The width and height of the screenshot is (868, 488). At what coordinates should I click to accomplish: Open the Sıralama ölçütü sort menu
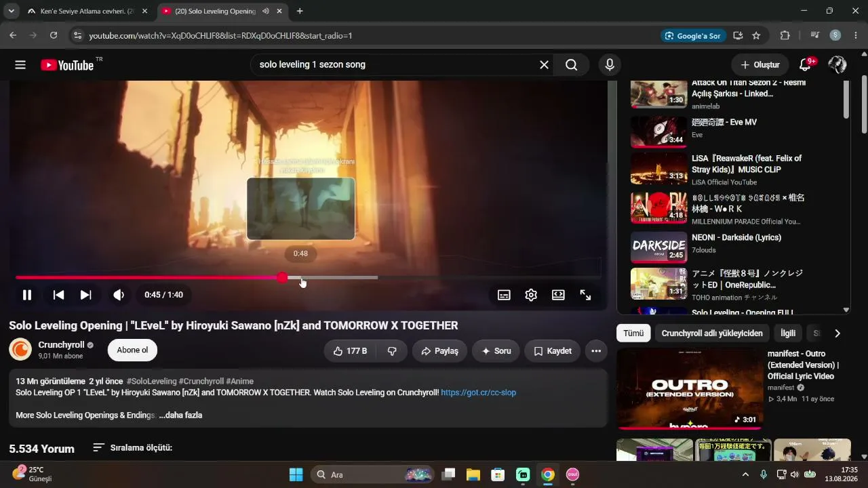[x=132, y=448]
